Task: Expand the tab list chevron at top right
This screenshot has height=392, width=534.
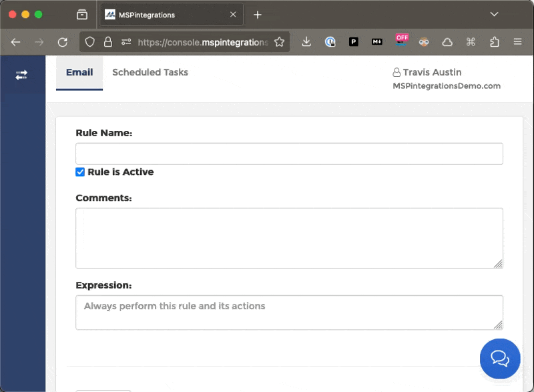Action: point(493,13)
